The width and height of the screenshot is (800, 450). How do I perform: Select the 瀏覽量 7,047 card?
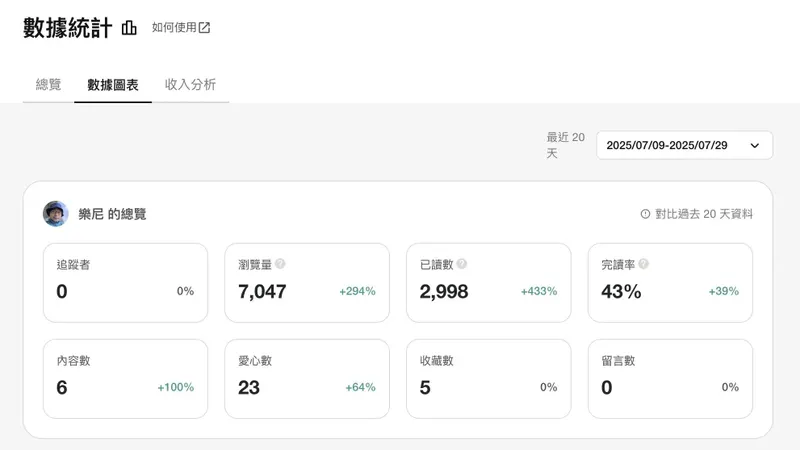(307, 283)
